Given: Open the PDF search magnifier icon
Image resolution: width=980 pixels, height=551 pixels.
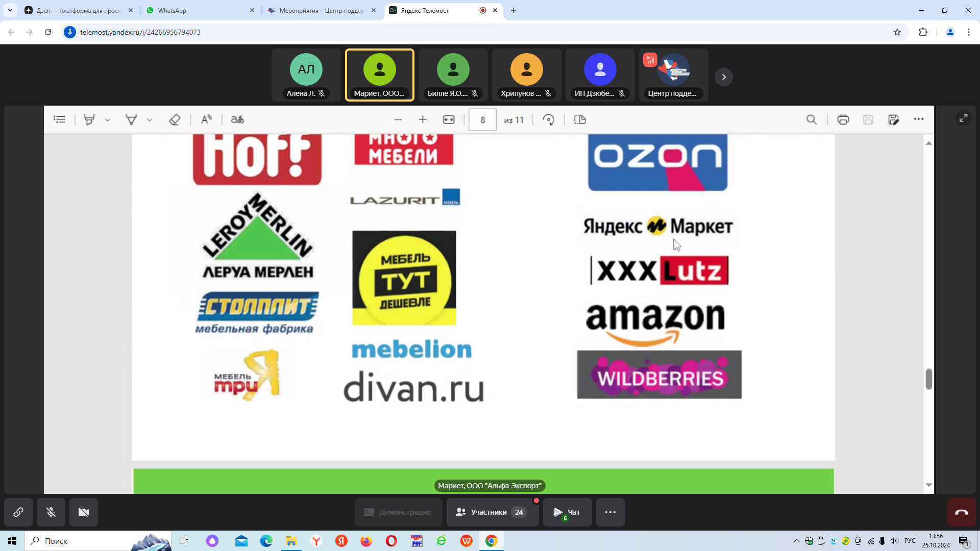Looking at the screenshot, I should (x=812, y=119).
